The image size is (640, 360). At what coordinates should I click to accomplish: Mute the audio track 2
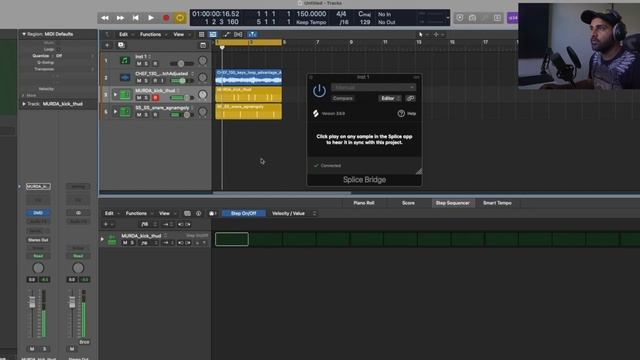click(x=139, y=81)
